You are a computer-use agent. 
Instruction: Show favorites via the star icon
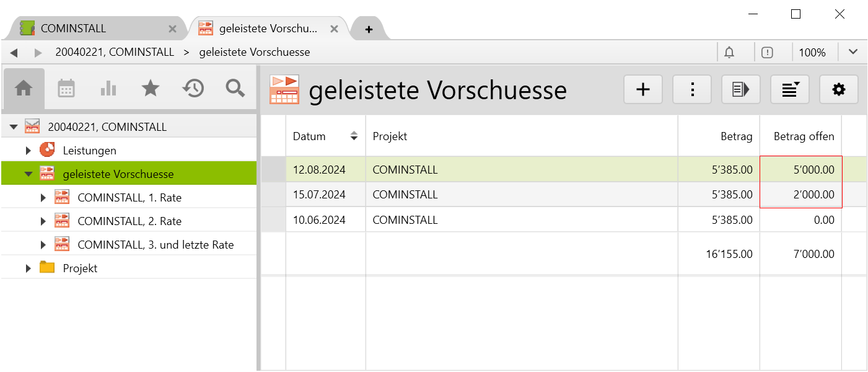click(151, 89)
